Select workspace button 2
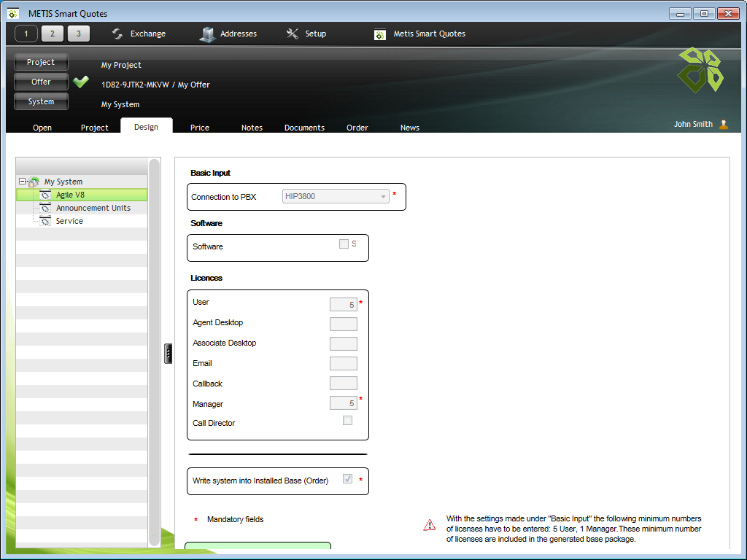The image size is (747, 560). (53, 34)
